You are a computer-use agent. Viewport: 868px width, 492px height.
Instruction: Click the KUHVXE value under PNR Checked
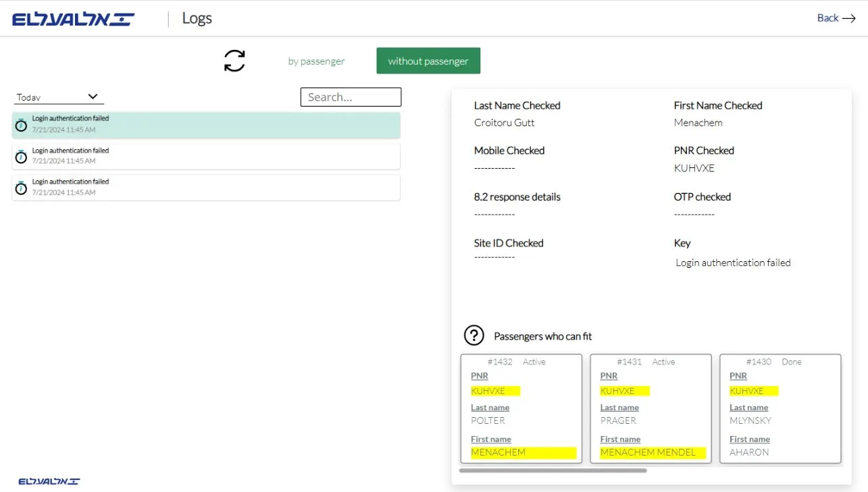tap(694, 168)
